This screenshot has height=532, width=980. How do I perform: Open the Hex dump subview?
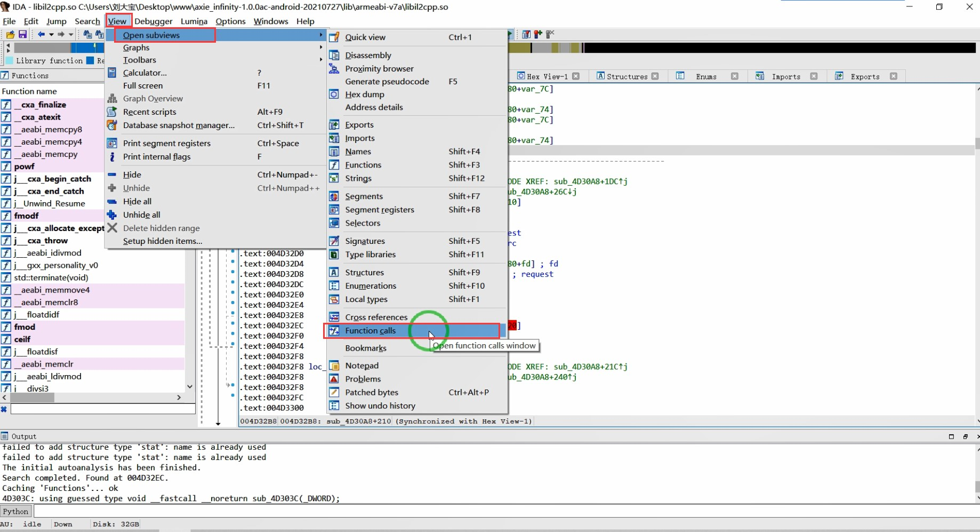(x=365, y=94)
